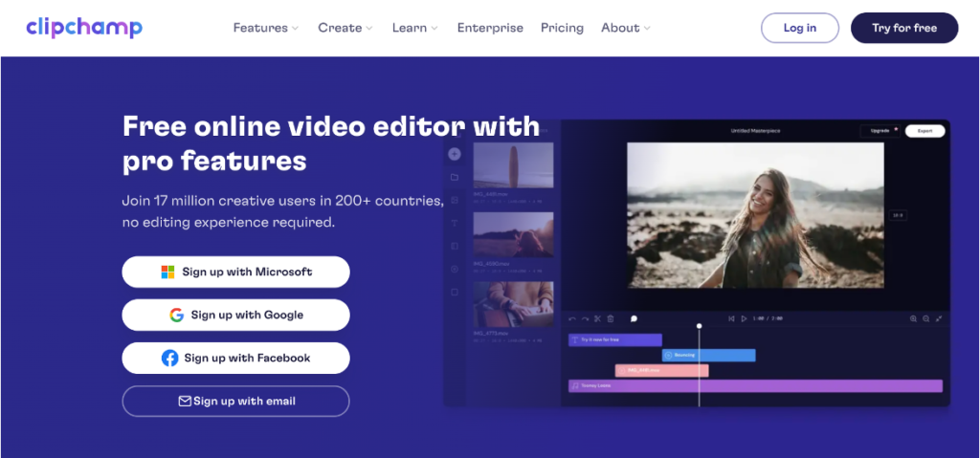The height and width of the screenshot is (458, 980).
Task: Select the pink IMG video clip on the timeline
Action: coord(662,371)
